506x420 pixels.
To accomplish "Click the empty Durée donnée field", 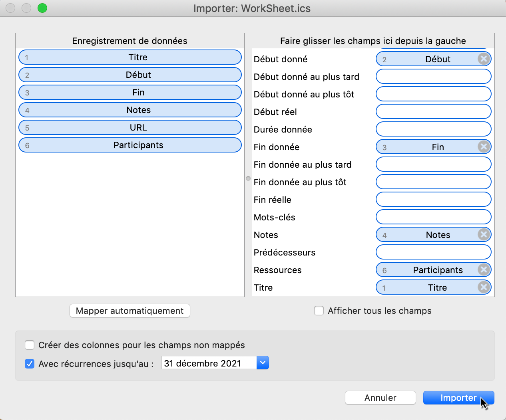I will click(x=433, y=129).
